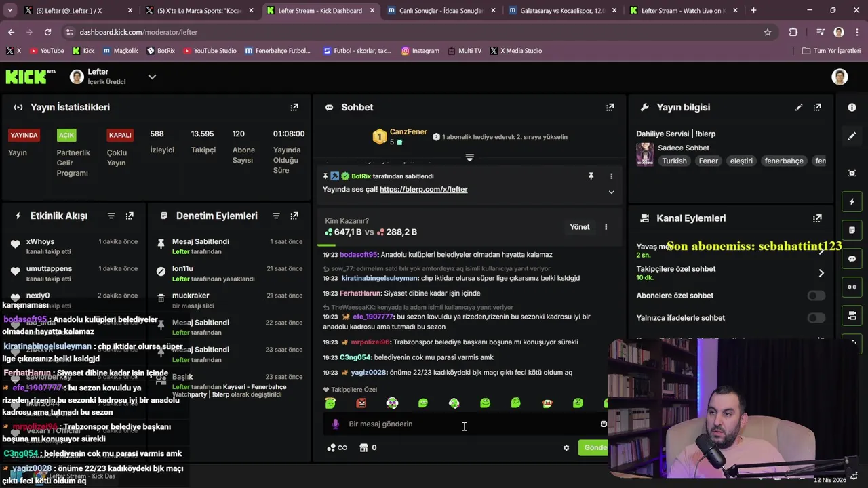
Task: Toggle the Abonelere özel sohbet switch
Action: (816, 296)
